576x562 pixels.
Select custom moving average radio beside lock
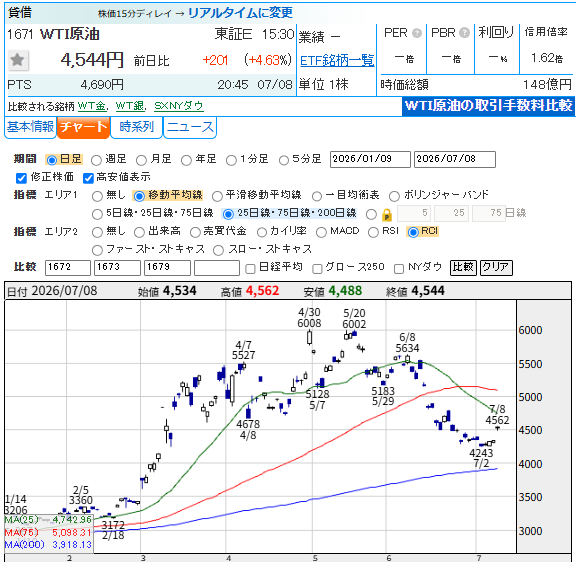(x=371, y=214)
